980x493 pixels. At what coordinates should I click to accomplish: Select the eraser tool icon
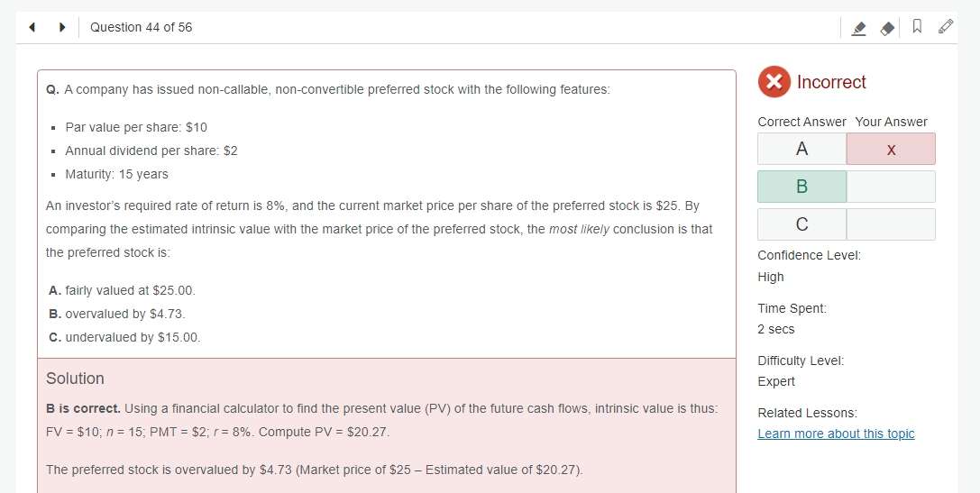click(887, 28)
